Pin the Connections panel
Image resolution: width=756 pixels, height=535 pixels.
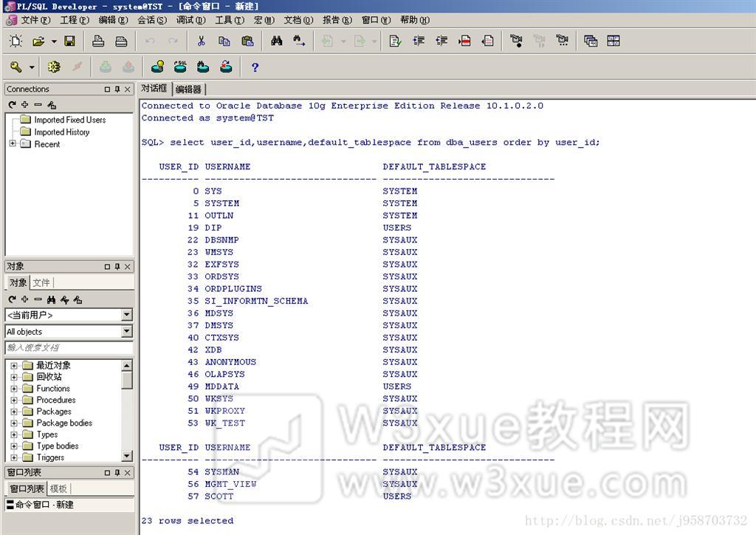point(117,89)
